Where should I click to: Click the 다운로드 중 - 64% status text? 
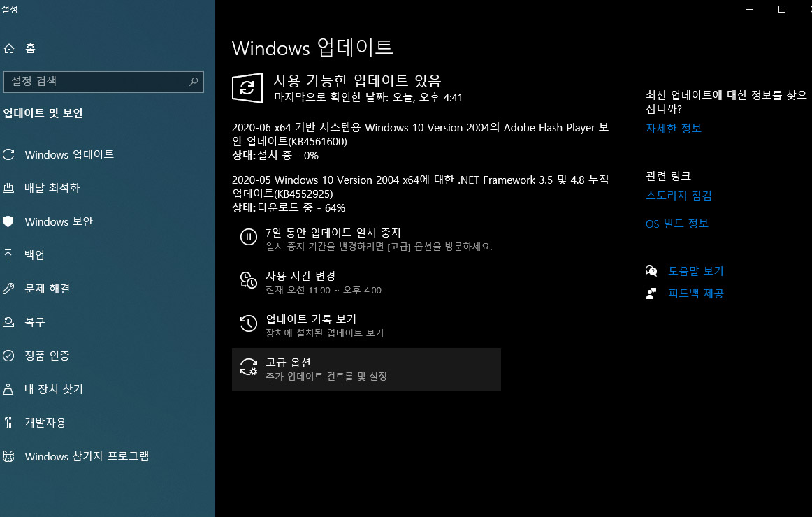click(x=301, y=207)
